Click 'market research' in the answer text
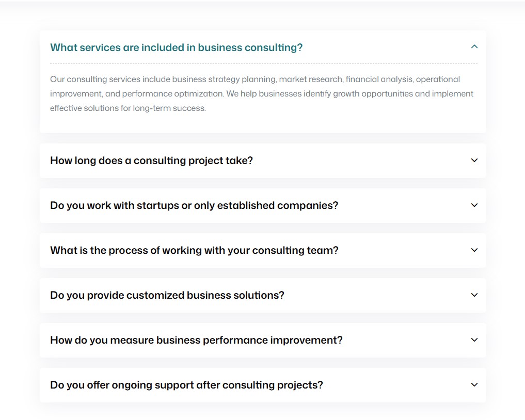Viewport: 525px width, 420px height. [311, 79]
